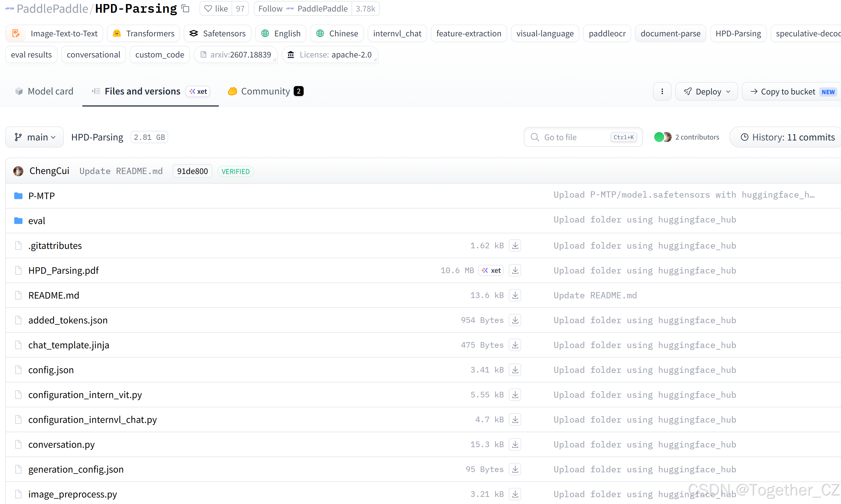Open commit hash 91de800

pyautogui.click(x=192, y=171)
